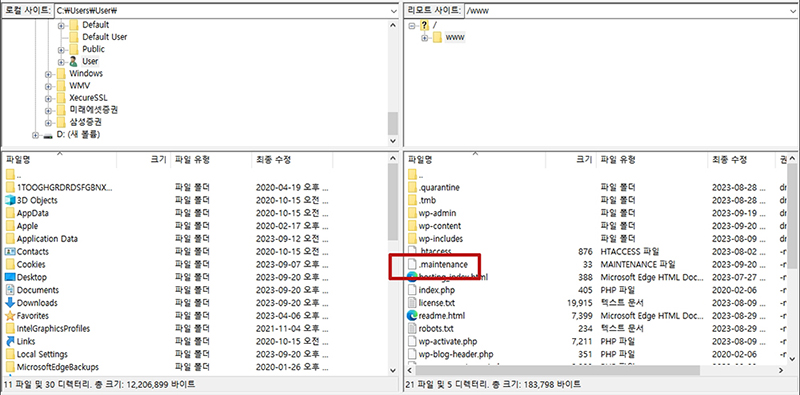Select the www folder icon in remote tree
The height and width of the screenshot is (395, 800).
(437, 38)
